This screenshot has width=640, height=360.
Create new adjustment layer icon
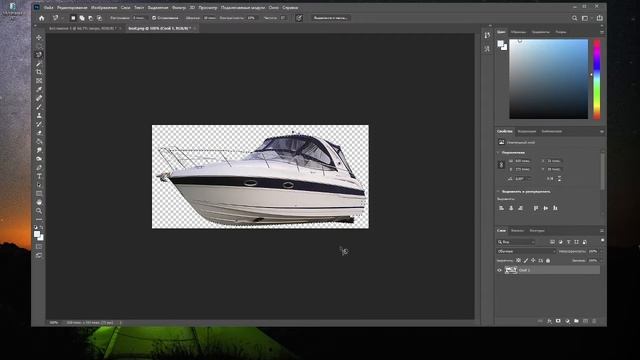(567, 321)
